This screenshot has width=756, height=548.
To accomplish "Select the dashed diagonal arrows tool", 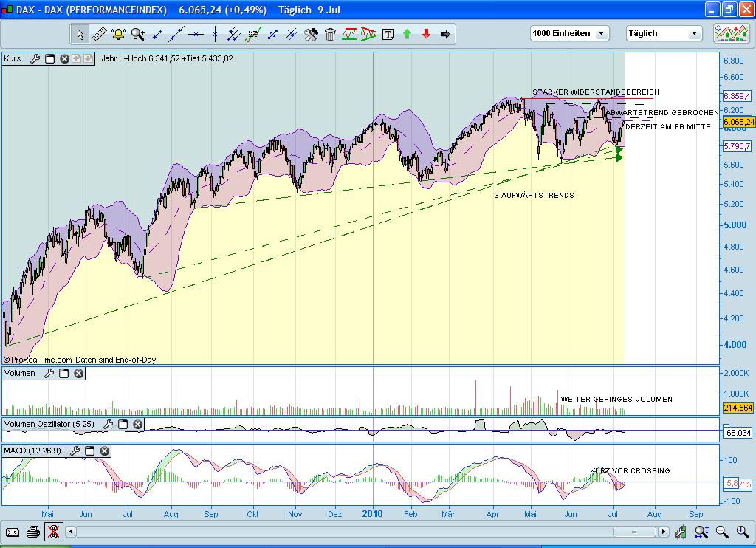I will coord(272,34).
